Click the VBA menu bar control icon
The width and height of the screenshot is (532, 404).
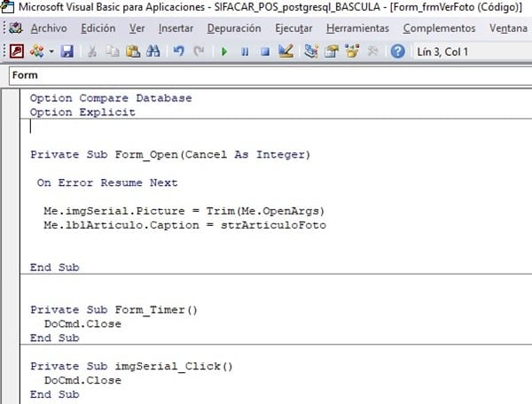[x=16, y=28]
